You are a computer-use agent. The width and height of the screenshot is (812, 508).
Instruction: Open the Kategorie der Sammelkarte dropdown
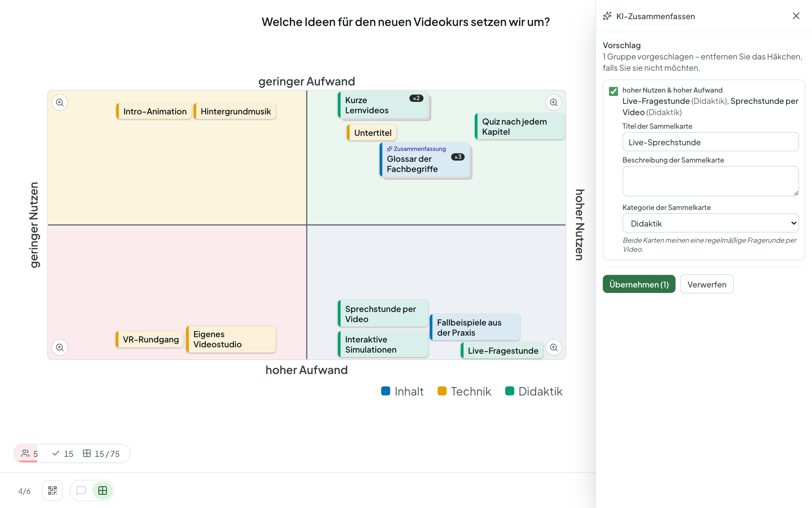pyautogui.click(x=710, y=223)
